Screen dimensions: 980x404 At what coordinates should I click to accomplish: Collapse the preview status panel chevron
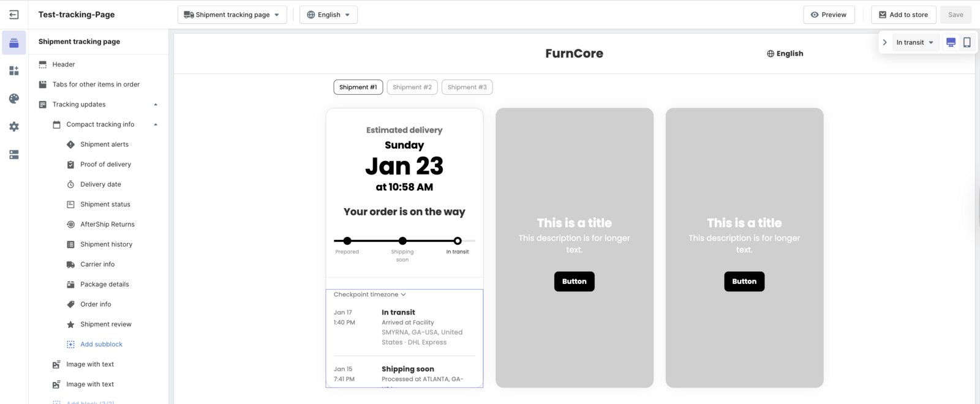884,42
